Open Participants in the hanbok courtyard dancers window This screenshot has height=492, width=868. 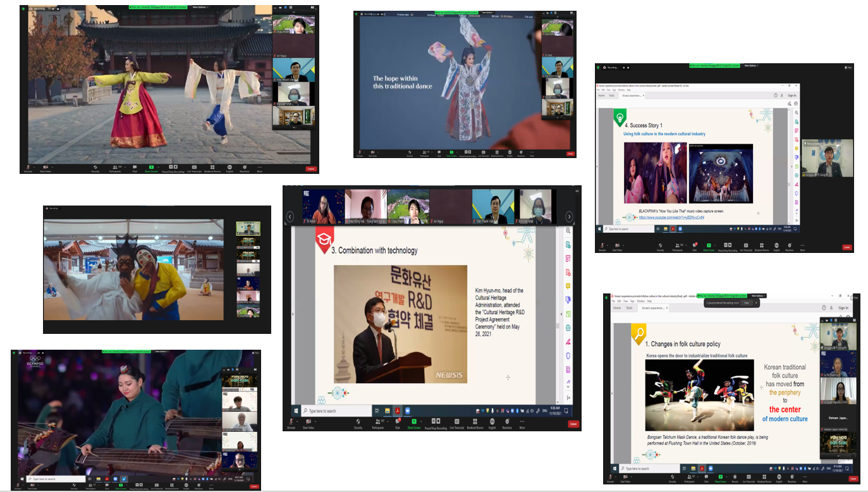click(x=116, y=169)
